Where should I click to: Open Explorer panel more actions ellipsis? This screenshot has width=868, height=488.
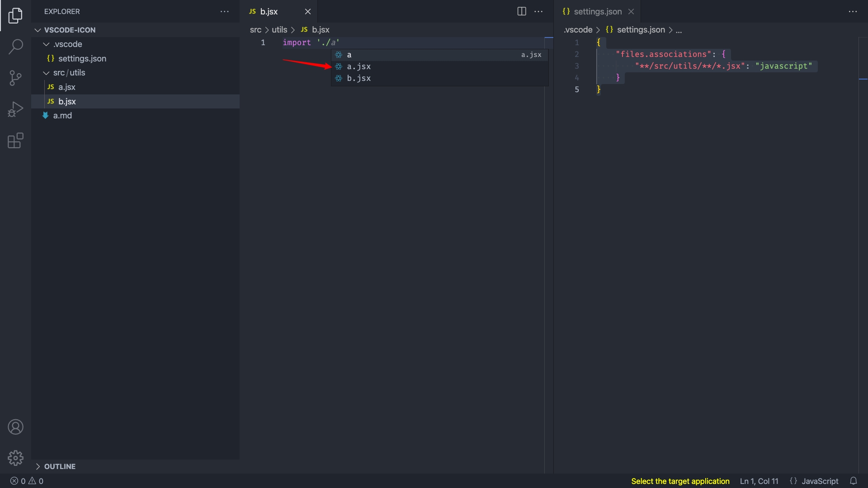(225, 11)
